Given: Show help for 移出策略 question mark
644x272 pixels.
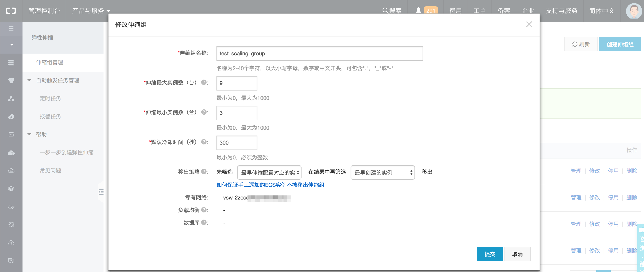Looking at the screenshot, I should pyautogui.click(x=204, y=171).
